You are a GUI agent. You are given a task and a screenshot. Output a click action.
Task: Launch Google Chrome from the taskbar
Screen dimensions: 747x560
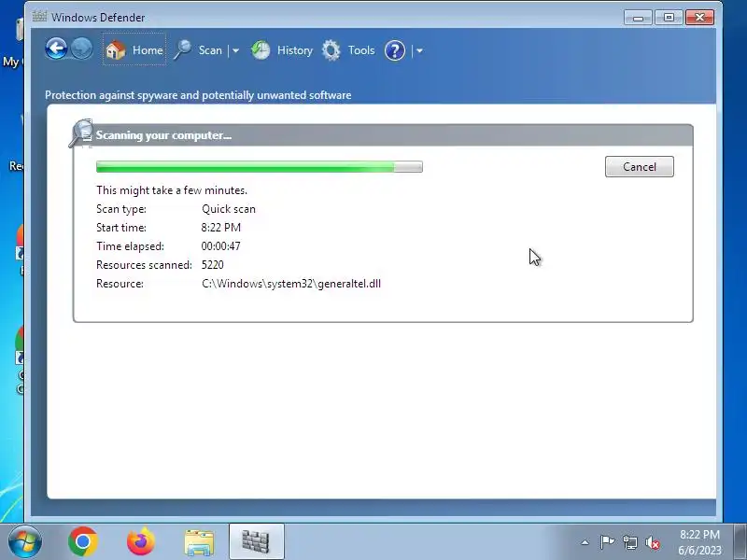83,542
